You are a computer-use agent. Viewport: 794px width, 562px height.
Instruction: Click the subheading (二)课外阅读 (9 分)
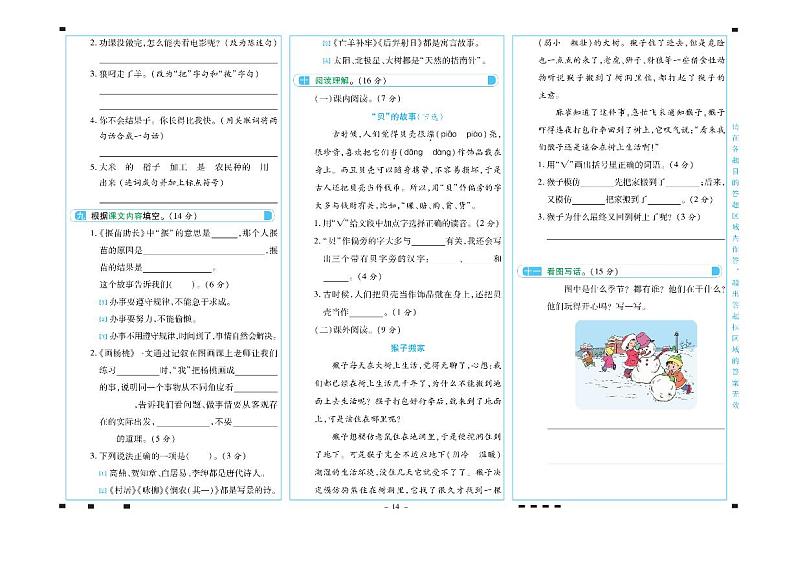(x=357, y=330)
